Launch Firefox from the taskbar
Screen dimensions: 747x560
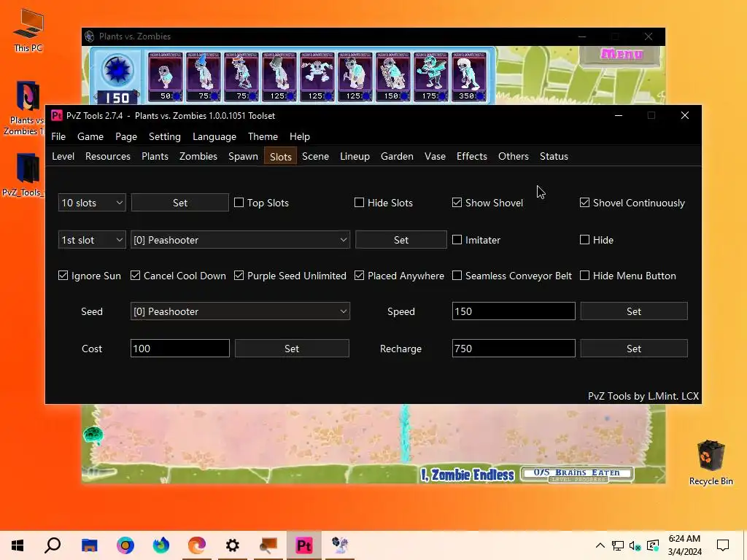pyautogui.click(x=161, y=545)
